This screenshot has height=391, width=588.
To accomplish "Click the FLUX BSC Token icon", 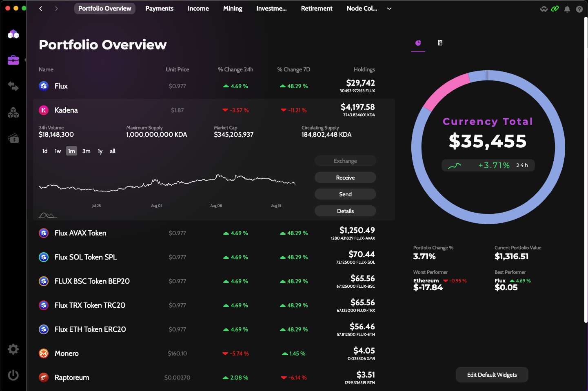I will [x=44, y=281].
